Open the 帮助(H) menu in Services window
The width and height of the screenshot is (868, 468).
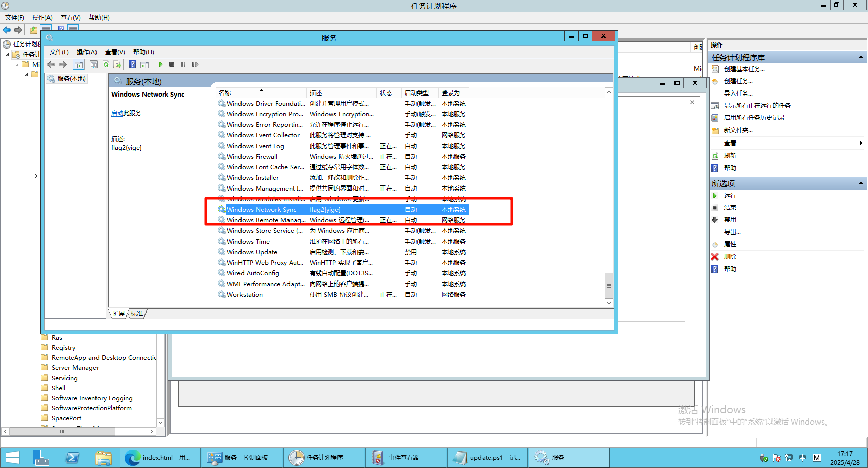[x=143, y=52]
